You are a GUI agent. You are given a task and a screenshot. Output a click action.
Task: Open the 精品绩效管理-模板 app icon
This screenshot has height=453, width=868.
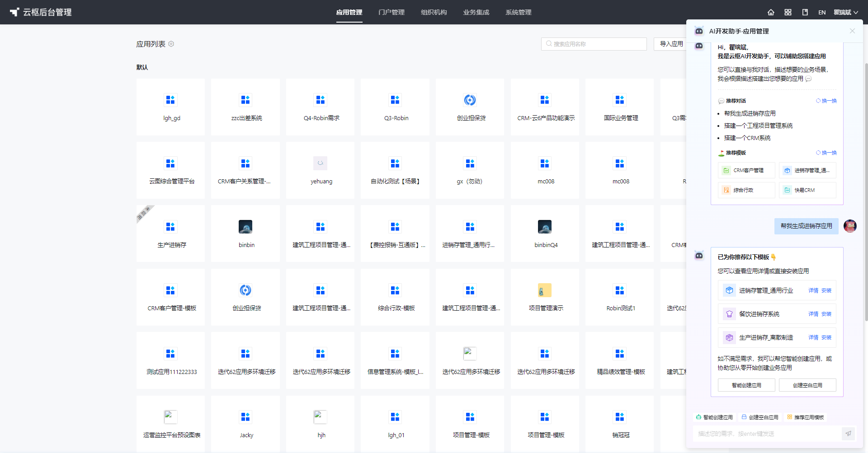[x=620, y=353]
